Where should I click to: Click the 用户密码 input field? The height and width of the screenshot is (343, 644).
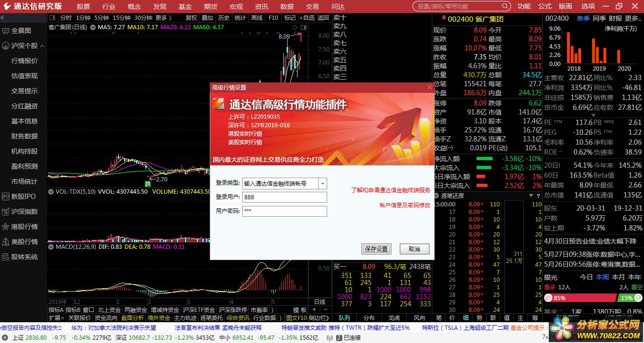[284, 211]
